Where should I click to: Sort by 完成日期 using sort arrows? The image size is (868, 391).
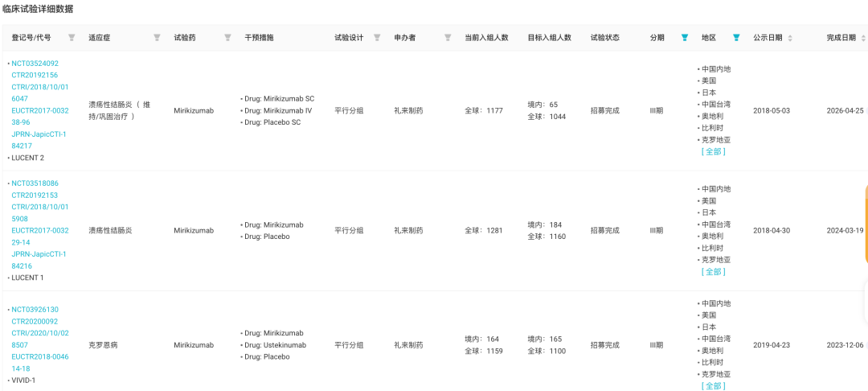coord(863,38)
